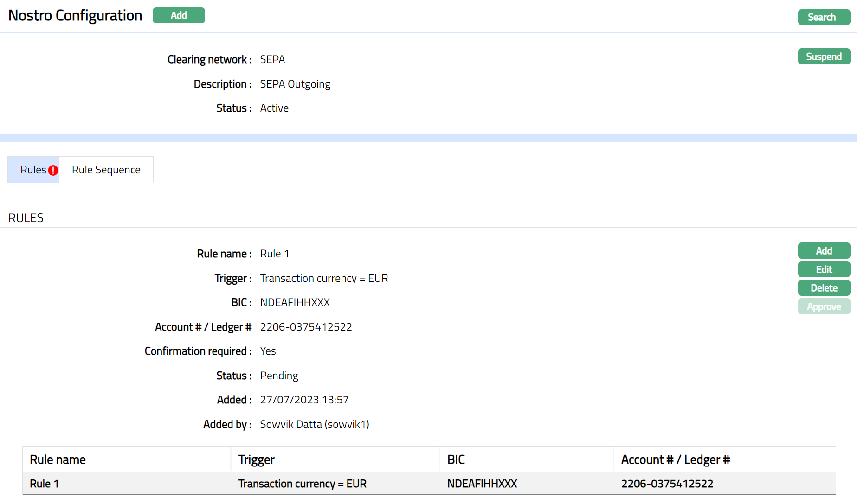This screenshot has height=504, width=857.
Task: Click the Nostro Configuration page title
Action: point(75,15)
